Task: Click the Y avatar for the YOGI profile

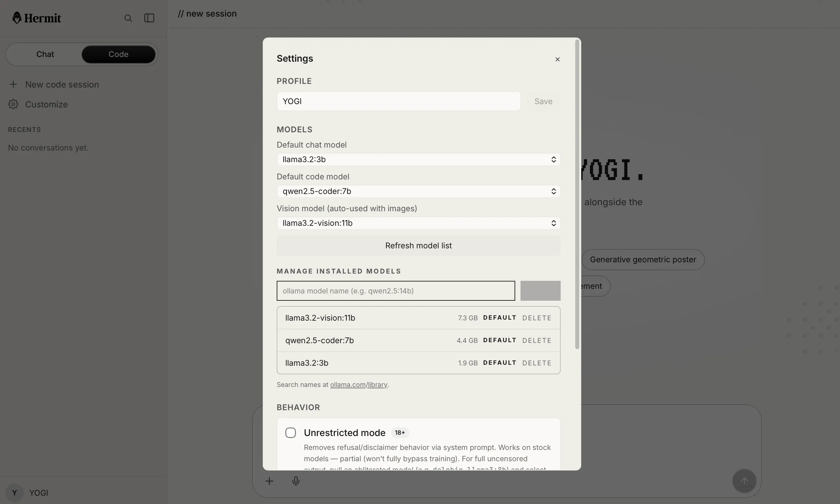Action: [14, 493]
